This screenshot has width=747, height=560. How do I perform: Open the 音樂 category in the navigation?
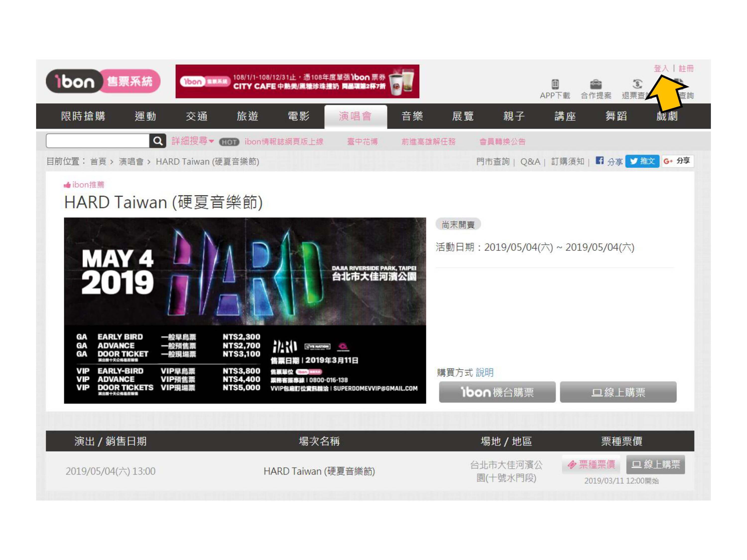[412, 116]
